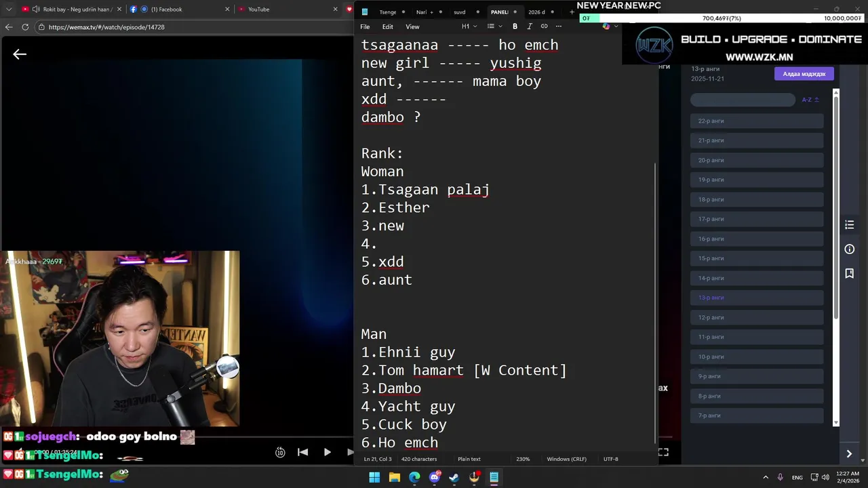Select episode 13-р анги in list
The width and height of the screenshot is (868, 488).
[x=757, y=298]
